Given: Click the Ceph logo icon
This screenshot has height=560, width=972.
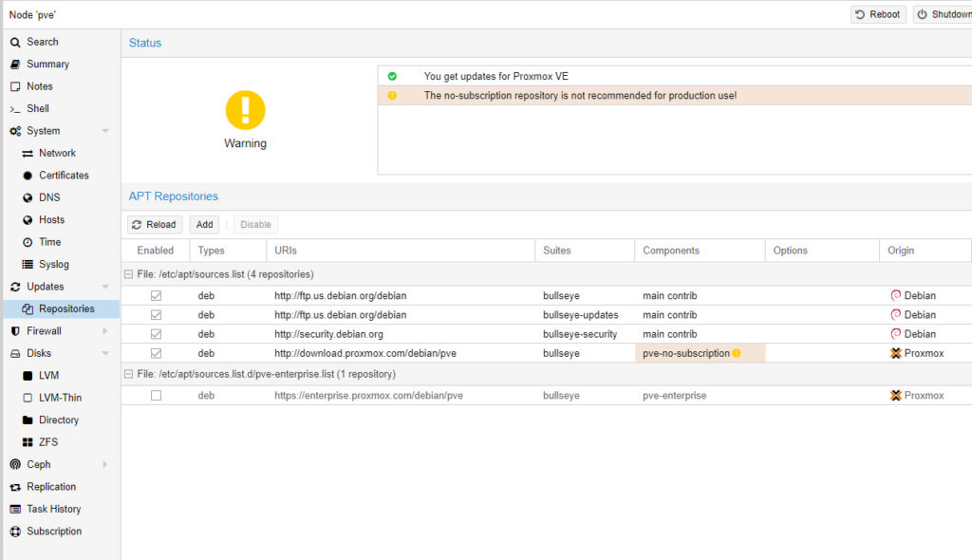Looking at the screenshot, I should click(15, 464).
